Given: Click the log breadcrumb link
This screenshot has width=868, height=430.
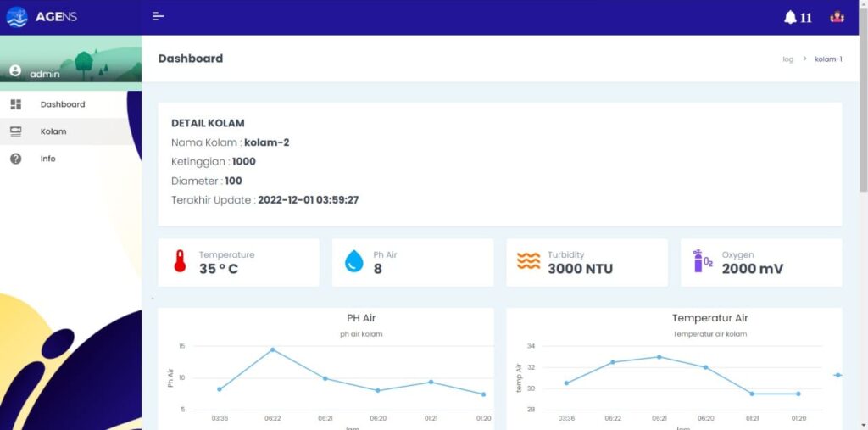Looking at the screenshot, I should [787, 59].
